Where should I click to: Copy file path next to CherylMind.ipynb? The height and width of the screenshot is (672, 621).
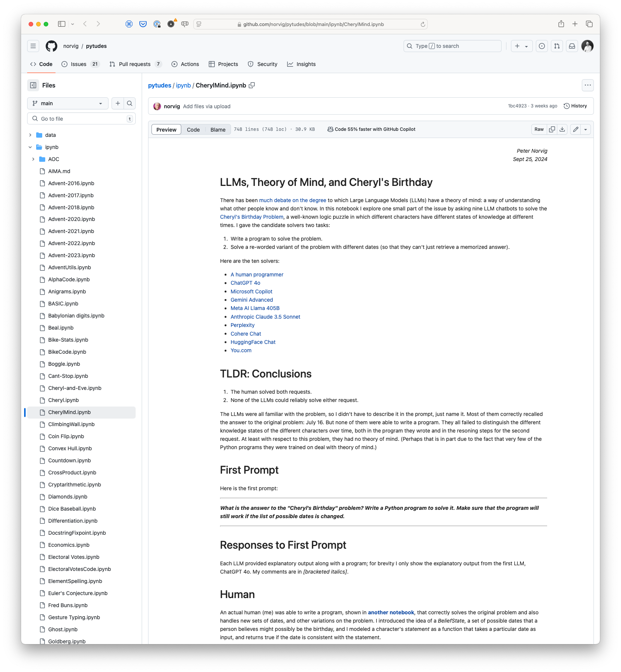pyautogui.click(x=252, y=85)
